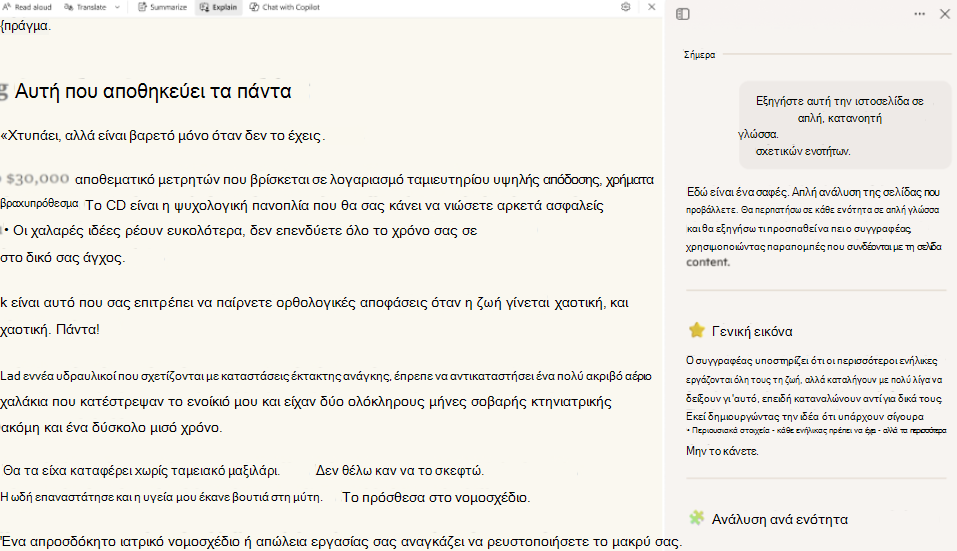Open reader toolbar settings gear icon

[x=626, y=7]
